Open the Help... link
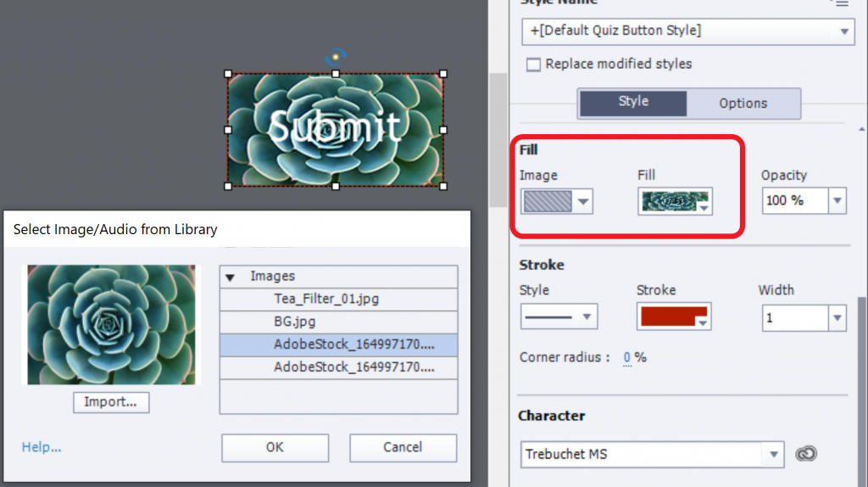 42,447
